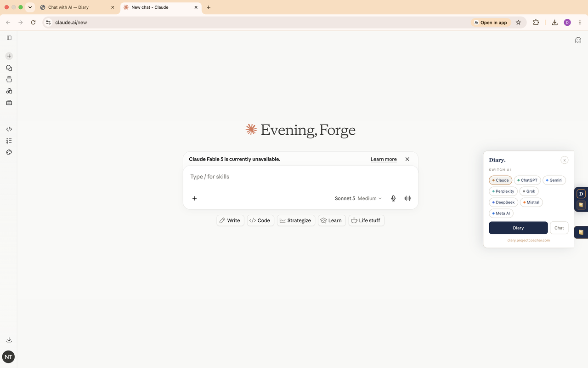Open the Chrome three-dot menu
Screen dimensions: 588x368
point(580,22)
